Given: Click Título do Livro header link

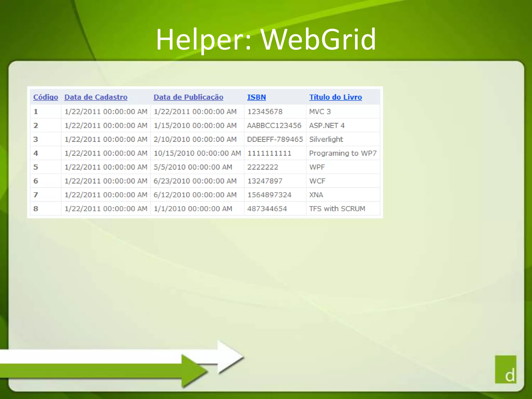Looking at the screenshot, I should click(x=335, y=97).
